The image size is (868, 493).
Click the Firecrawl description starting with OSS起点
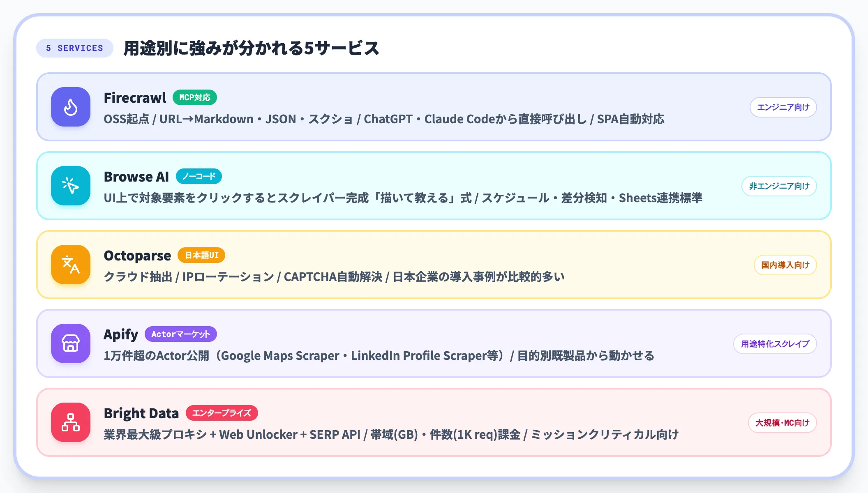click(x=384, y=119)
